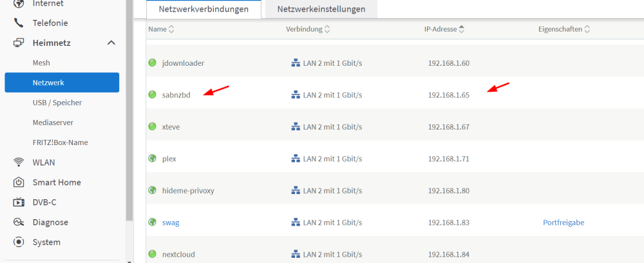The width and height of the screenshot is (644, 263).
Task: Collapse the Heimnetz menu chevron
Action: tap(111, 43)
